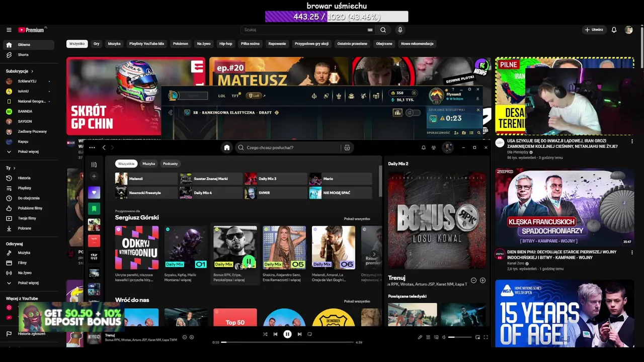Open Spotify friend activity icon
The height and width of the screenshot is (362, 644).
coord(434,147)
